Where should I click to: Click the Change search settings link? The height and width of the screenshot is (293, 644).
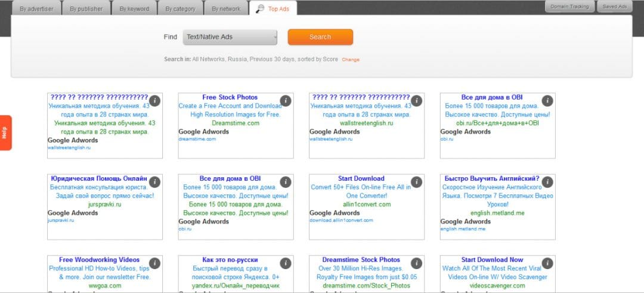(x=351, y=60)
